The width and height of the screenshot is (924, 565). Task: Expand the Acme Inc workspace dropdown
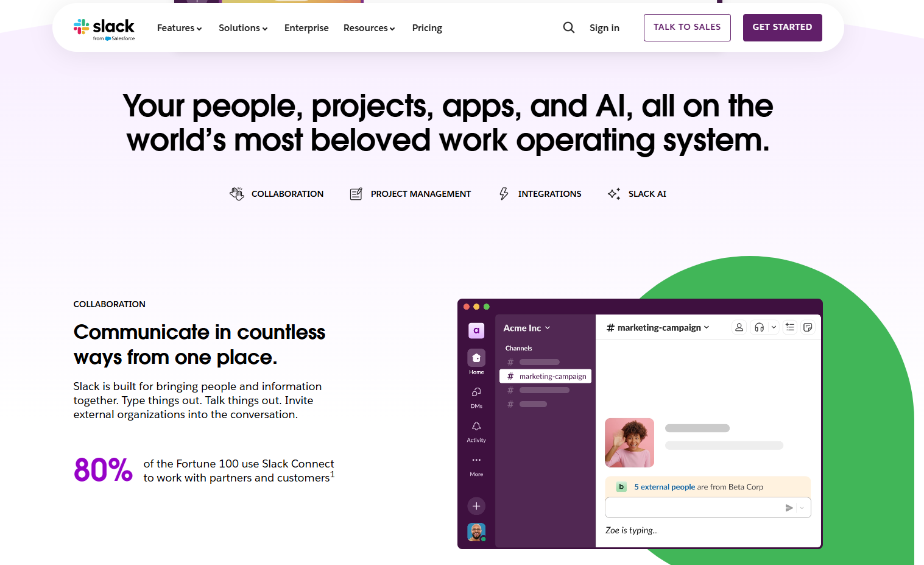pyautogui.click(x=527, y=328)
